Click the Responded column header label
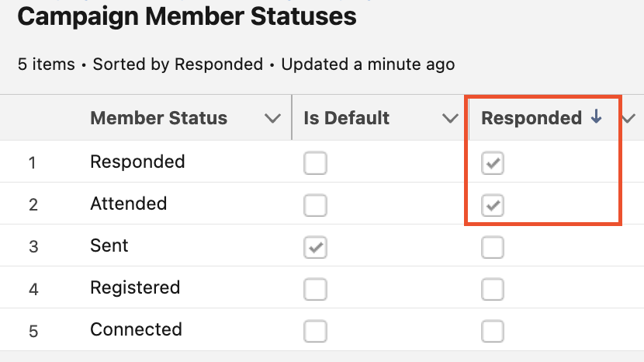 click(531, 118)
